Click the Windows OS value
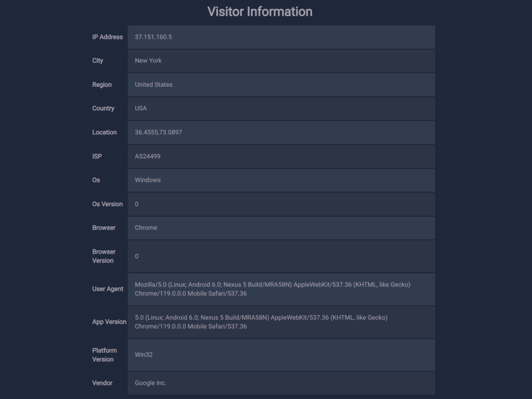 [148, 180]
